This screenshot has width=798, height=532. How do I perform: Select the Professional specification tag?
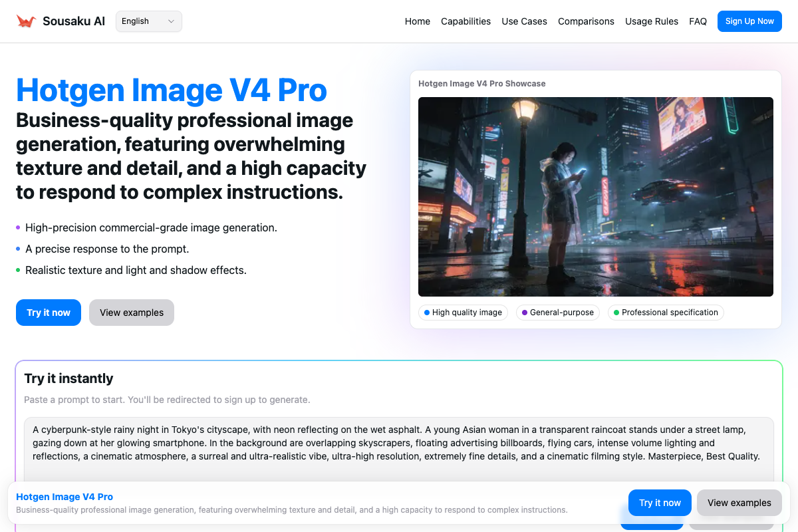(x=665, y=313)
